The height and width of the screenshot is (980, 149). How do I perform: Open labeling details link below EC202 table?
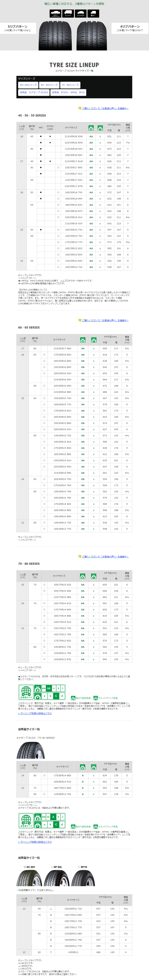tap(35, 842)
